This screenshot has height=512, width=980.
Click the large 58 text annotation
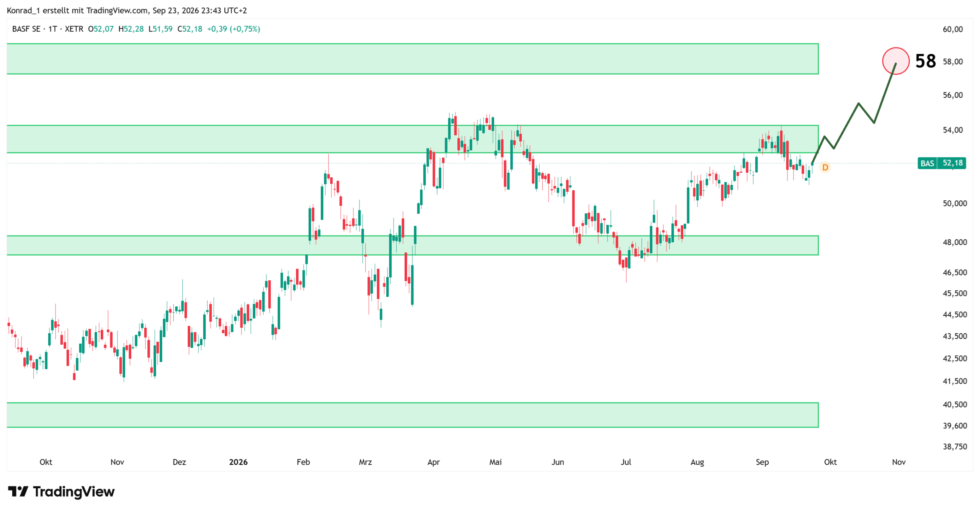925,61
